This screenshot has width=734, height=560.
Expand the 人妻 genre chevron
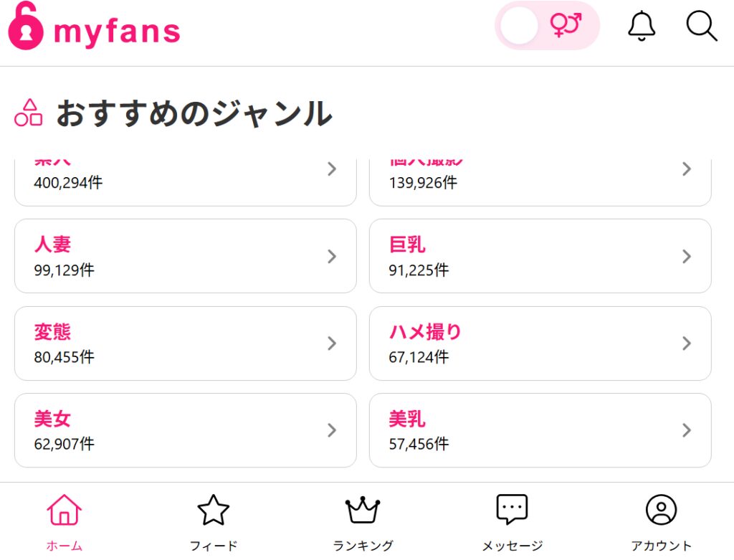pyautogui.click(x=332, y=256)
